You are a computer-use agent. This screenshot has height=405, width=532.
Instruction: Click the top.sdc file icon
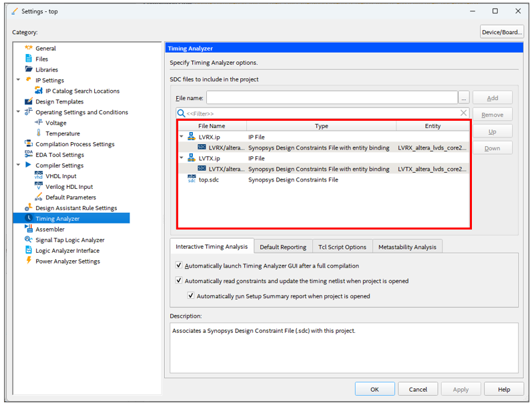[x=191, y=179]
